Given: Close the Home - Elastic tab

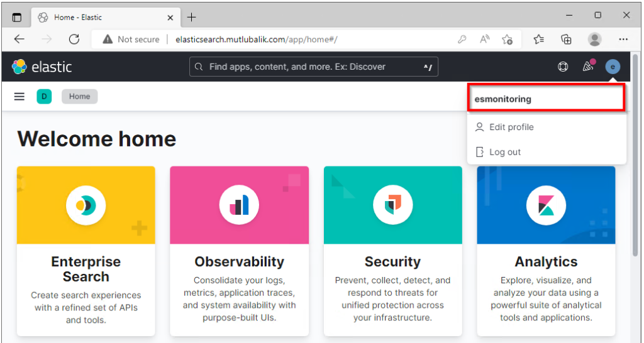Looking at the screenshot, I should coord(170,18).
